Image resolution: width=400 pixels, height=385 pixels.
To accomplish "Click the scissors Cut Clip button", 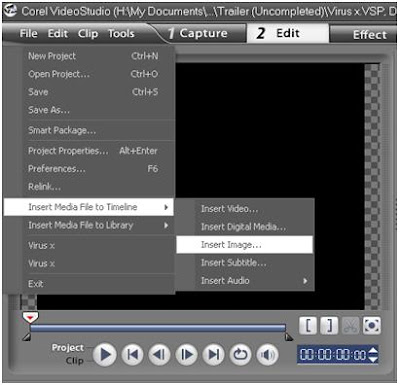I will pyautogui.click(x=350, y=326).
